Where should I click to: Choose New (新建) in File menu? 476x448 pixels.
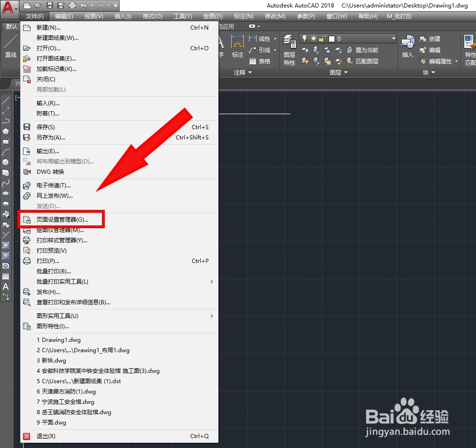point(119,28)
